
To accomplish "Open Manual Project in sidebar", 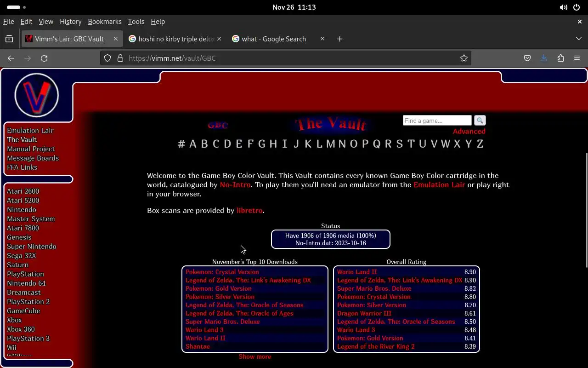I will (x=31, y=149).
